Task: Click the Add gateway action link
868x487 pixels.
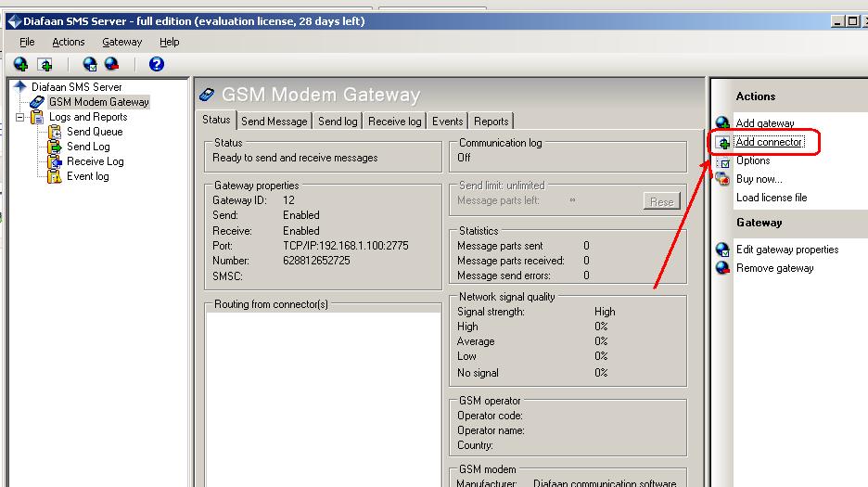Action: click(765, 123)
